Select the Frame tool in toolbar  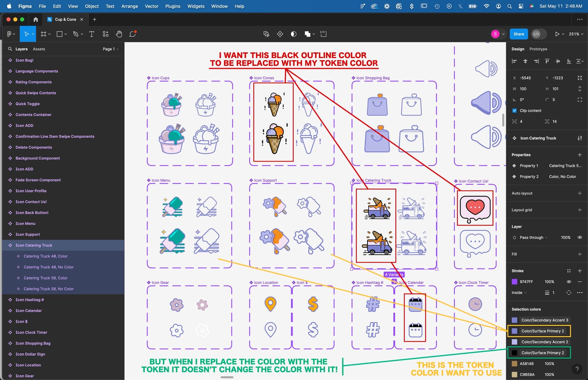pos(43,34)
